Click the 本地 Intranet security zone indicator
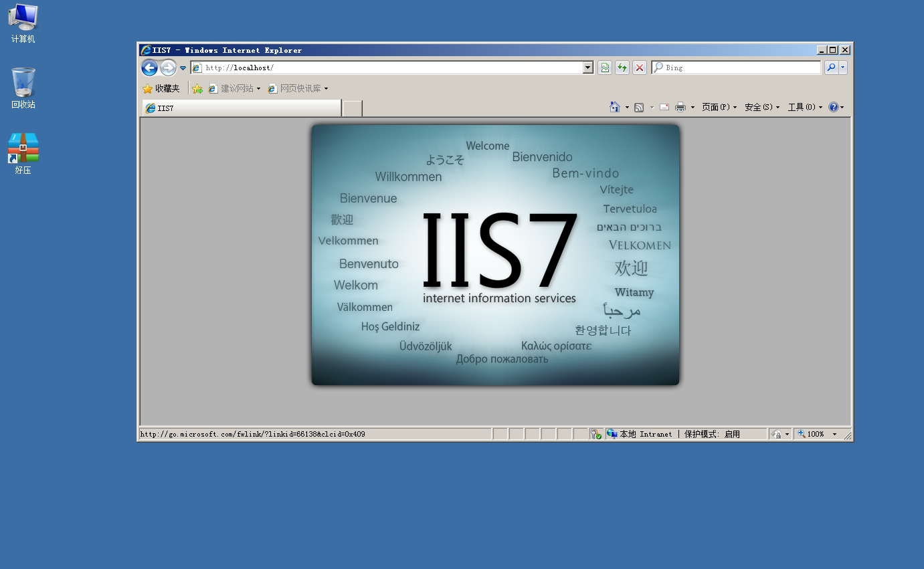 (x=685, y=434)
